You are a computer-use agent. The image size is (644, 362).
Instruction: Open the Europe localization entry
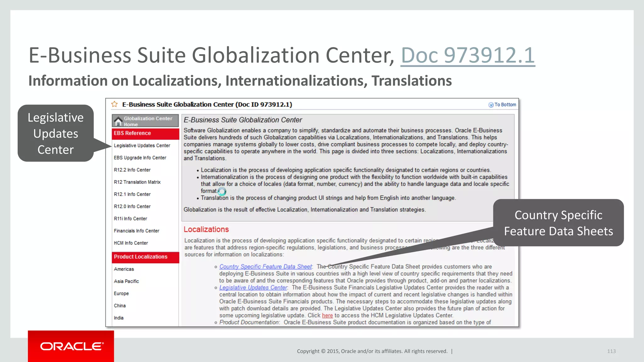pos(121,293)
